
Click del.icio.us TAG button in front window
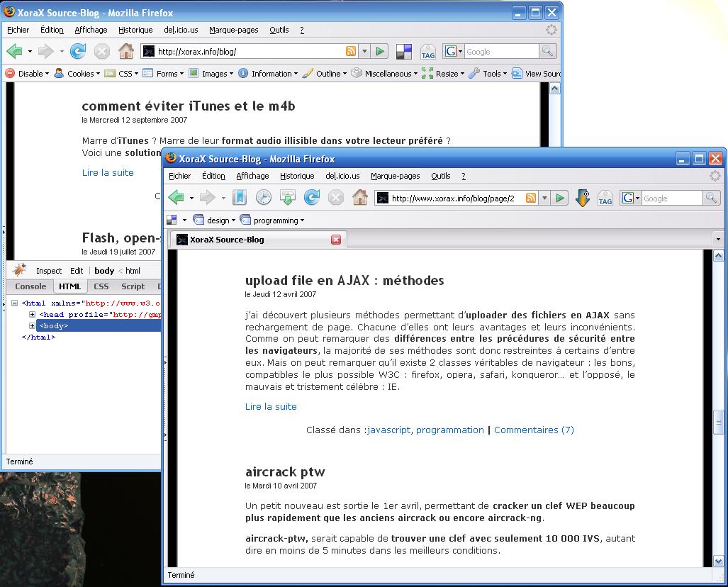click(x=605, y=199)
